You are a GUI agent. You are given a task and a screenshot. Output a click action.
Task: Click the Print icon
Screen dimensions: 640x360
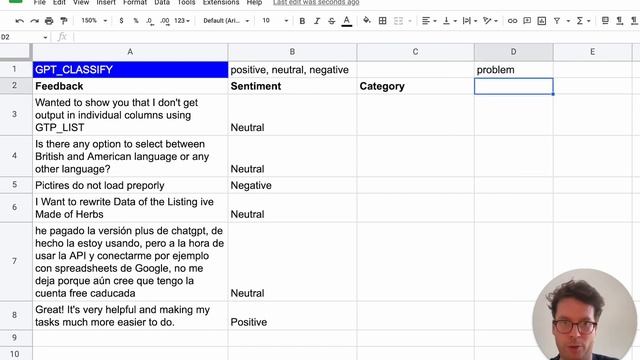point(49,21)
